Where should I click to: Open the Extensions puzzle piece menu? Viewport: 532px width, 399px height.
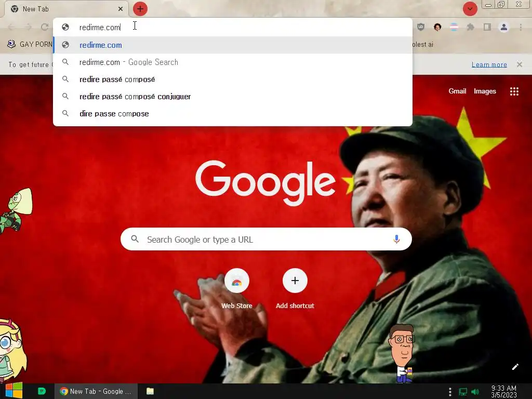tap(470, 27)
